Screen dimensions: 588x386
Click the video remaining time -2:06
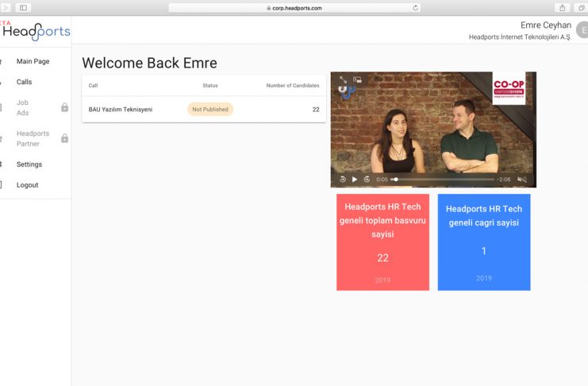click(x=504, y=179)
